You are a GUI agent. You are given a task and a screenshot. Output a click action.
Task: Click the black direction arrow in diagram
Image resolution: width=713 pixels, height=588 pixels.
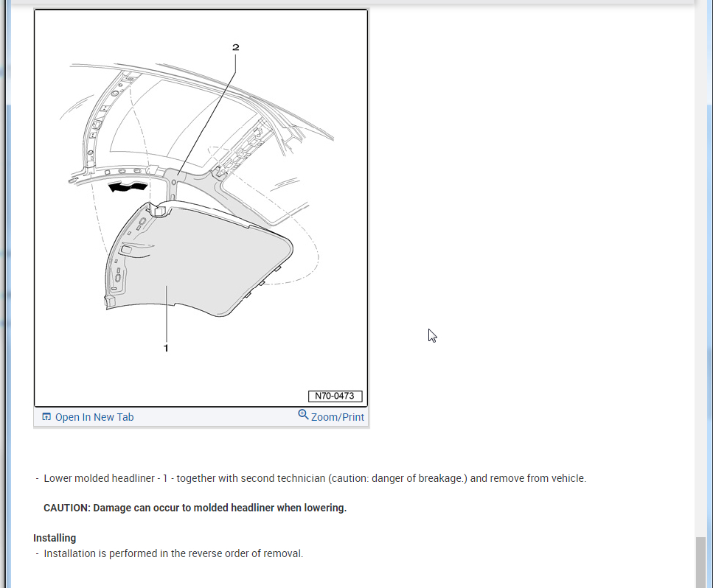128,186
